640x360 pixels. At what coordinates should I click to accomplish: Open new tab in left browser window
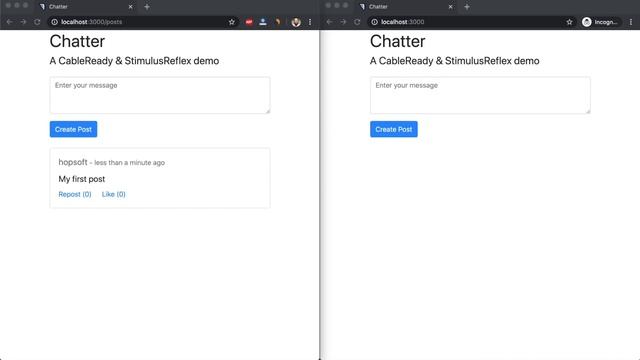coord(147,7)
